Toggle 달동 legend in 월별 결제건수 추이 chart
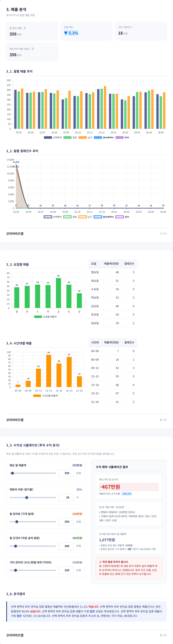This screenshot has height=644, width=173. click(x=70, y=217)
